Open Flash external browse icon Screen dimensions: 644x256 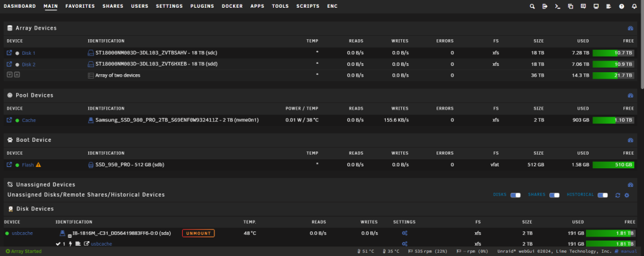(10, 164)
